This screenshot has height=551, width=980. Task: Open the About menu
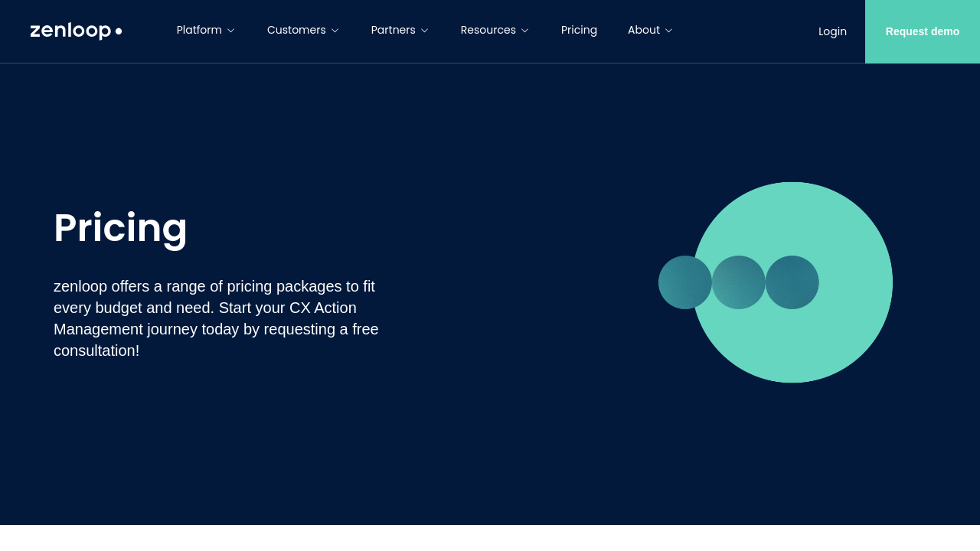click(x=643, y=30)
